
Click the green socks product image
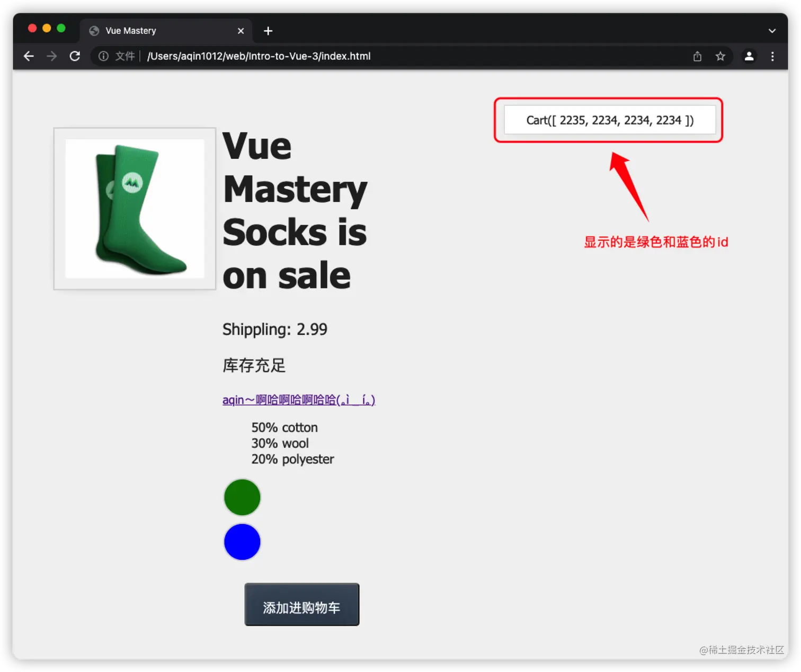[x=135, y=209]
